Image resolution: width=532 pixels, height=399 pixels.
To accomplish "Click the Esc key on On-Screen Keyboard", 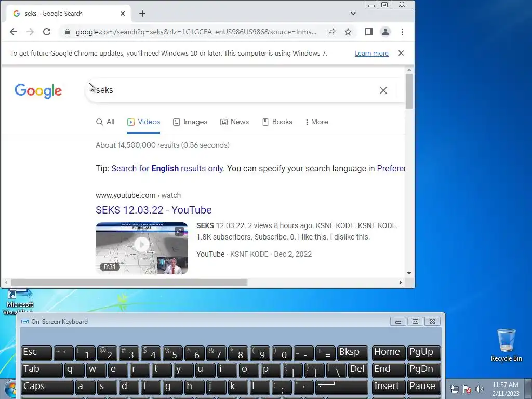I will pyautogui.click(x=36, y=353).
